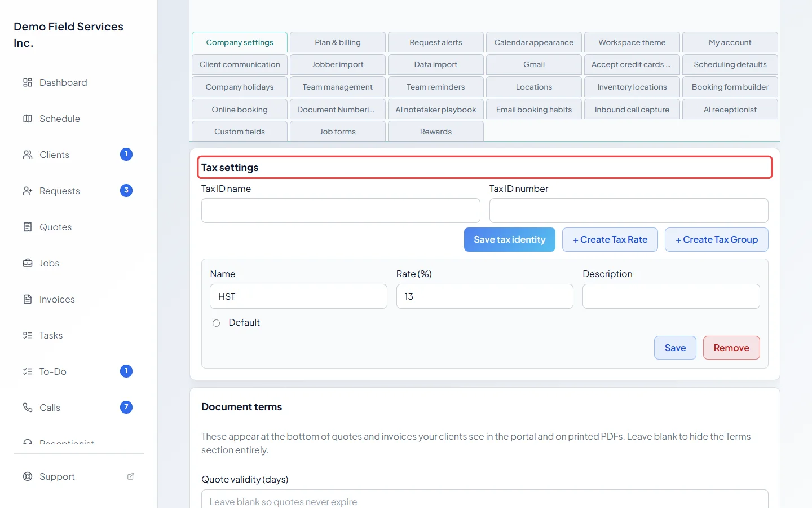
Task: Select the Default radio button for HST
Action: (216, 323)
